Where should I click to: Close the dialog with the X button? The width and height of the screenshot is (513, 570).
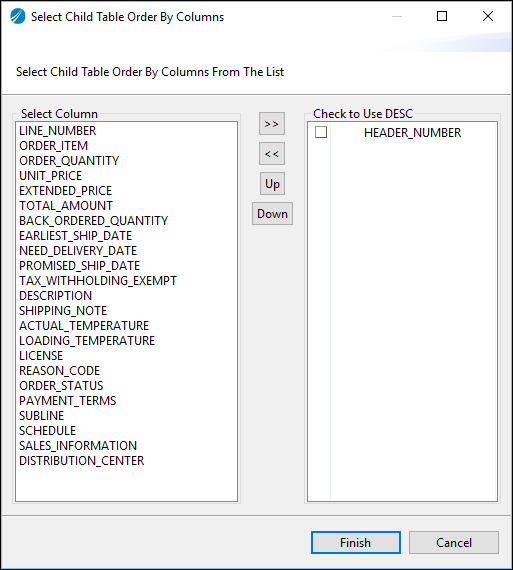(488, 16)
